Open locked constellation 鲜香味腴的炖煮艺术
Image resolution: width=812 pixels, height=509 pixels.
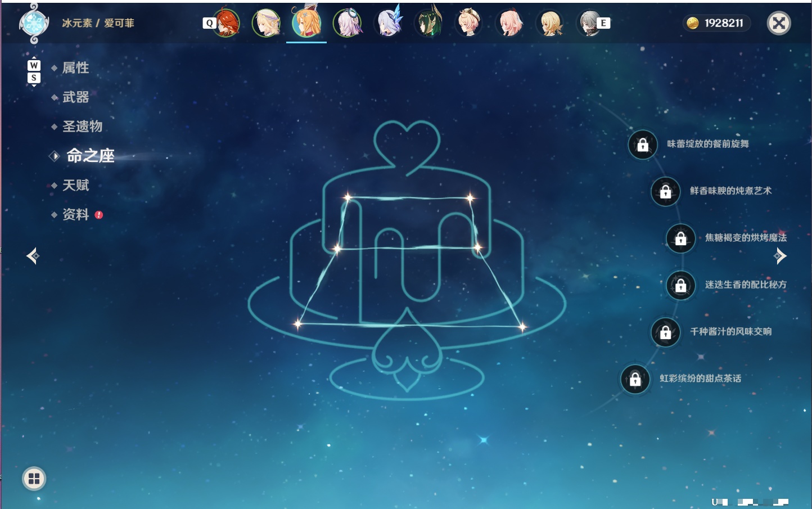click(x=665, y=191)
